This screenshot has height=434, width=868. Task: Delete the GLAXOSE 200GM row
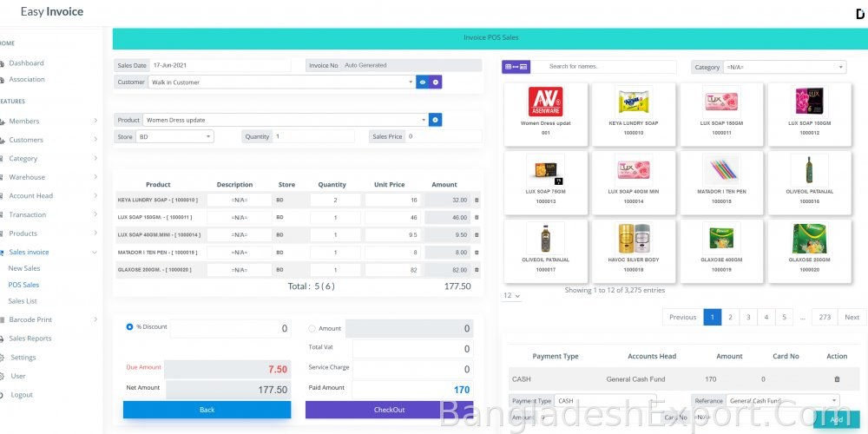[x=477, y=270]
